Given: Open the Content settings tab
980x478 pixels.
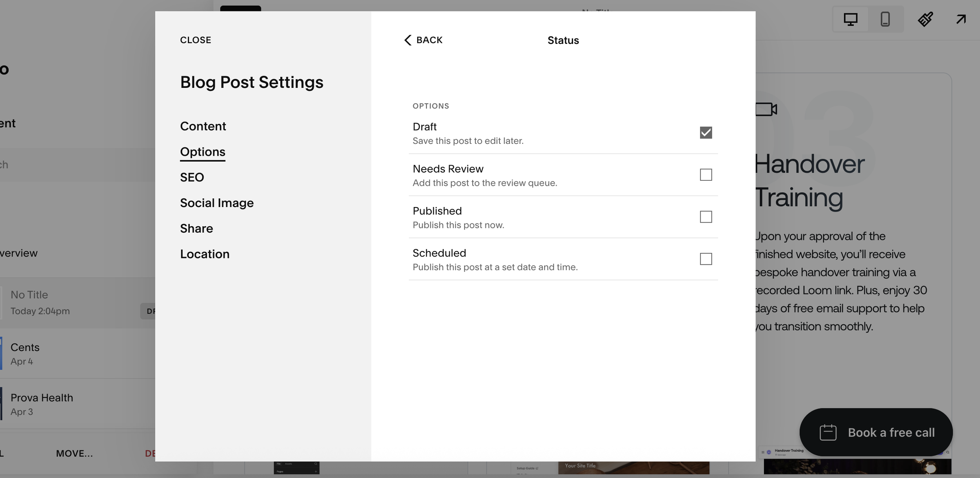Looking at the screenshot, I should point(203,126).
